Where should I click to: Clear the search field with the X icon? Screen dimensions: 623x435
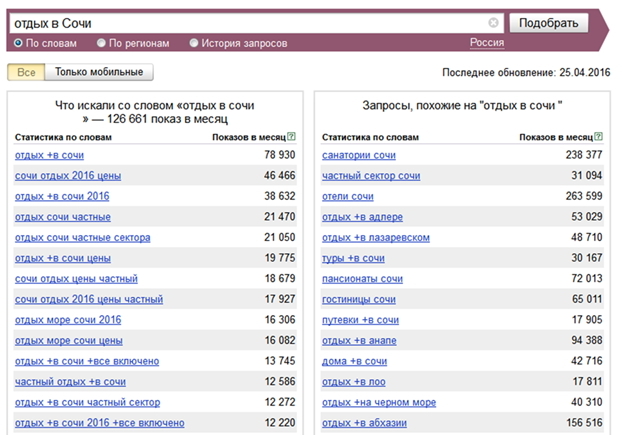(x=493, y=23)
